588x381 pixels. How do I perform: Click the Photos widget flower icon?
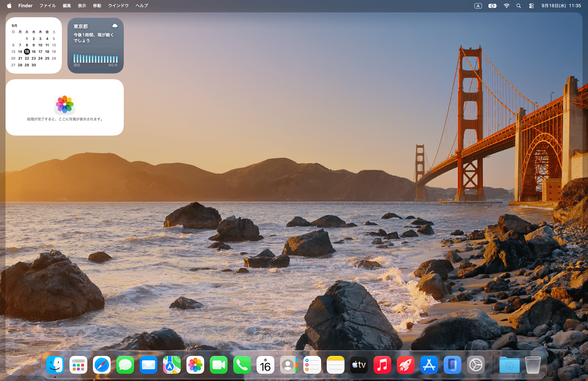pos(65,104)
